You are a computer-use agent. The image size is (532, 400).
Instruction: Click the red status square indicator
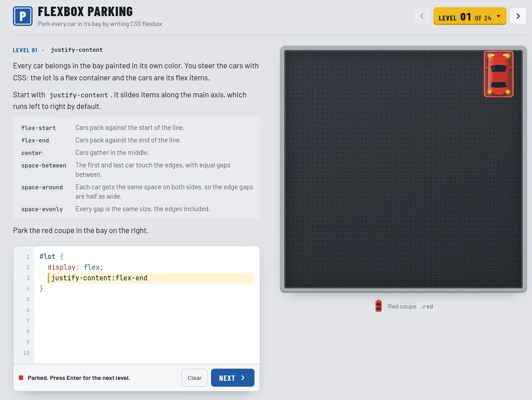[21, 378]
